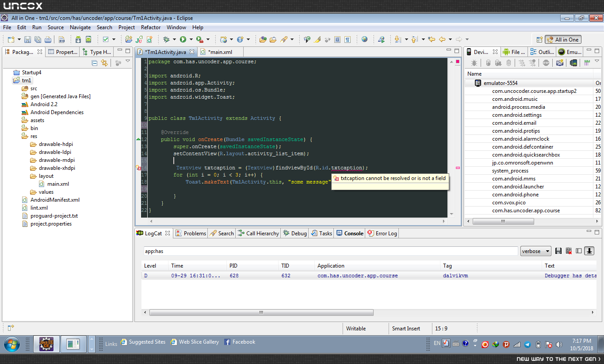Click the Open Perspective icon
The image size is (604, 364).
coord(539,39)
